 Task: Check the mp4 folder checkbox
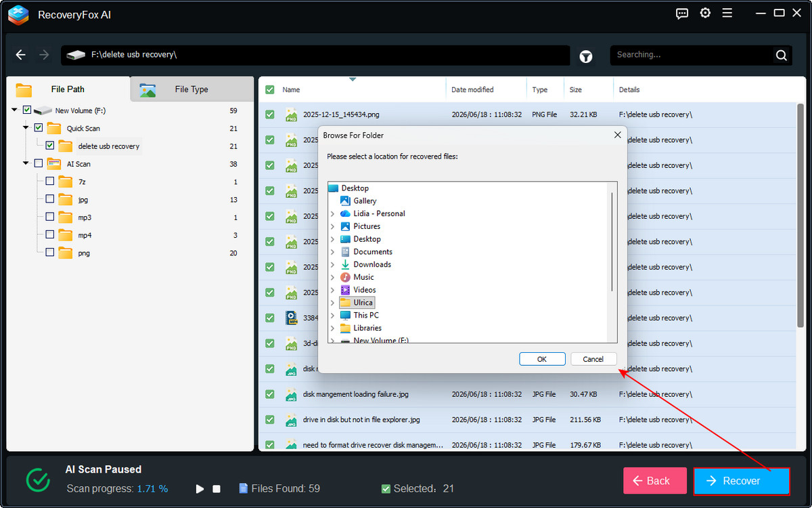[x=50, y=235]
